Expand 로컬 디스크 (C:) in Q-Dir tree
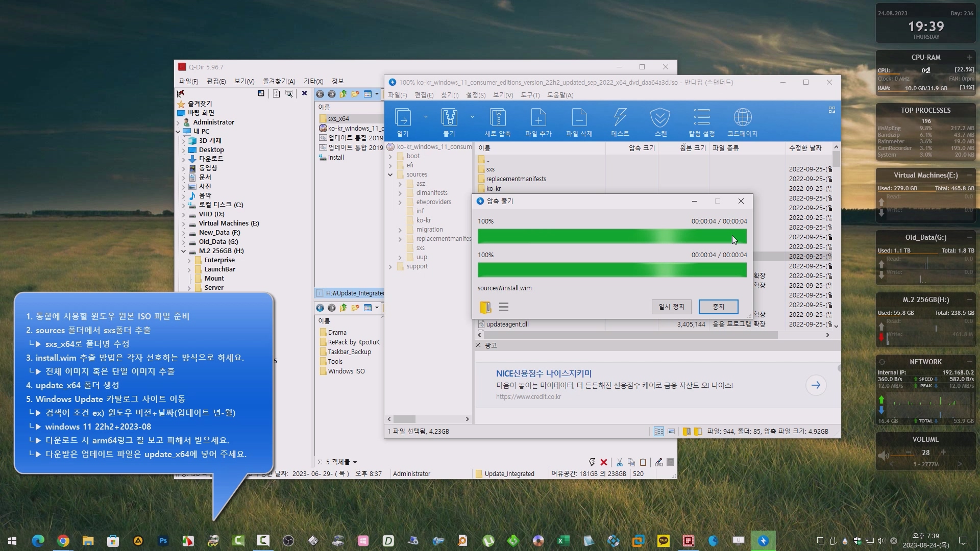This screenshot has height=551, width=980. 183,205
